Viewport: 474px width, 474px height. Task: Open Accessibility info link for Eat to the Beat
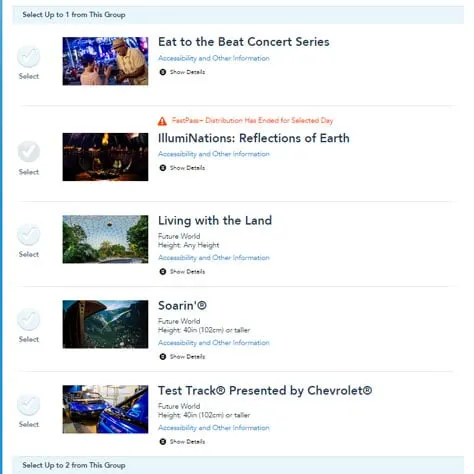click(x=214, y=58)
